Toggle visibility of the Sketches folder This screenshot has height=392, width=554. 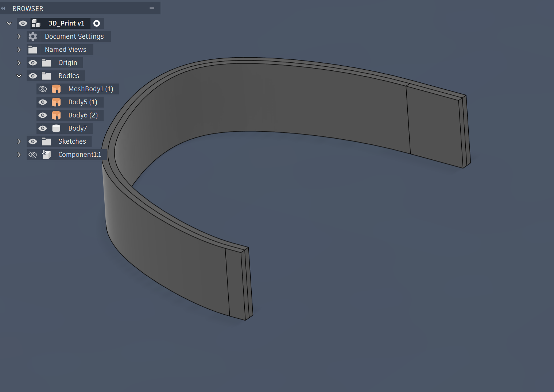point(33,141)
